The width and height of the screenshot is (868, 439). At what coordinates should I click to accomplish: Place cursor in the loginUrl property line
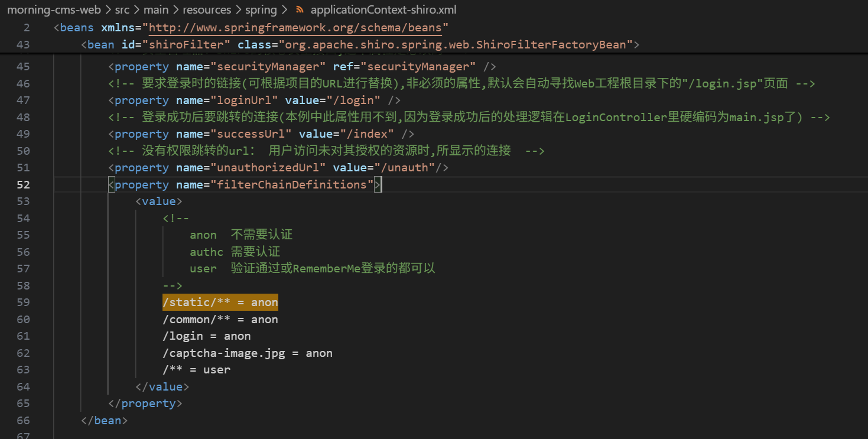pyautogui.click(x=254, y=100)
